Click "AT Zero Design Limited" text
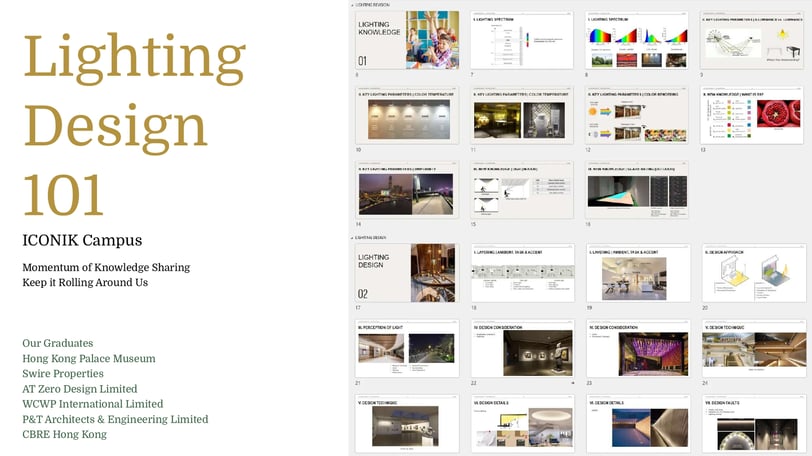 click(80, 389)
